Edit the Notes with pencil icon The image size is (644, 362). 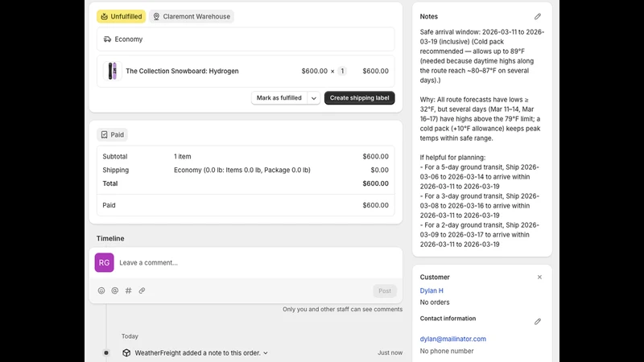538,16
